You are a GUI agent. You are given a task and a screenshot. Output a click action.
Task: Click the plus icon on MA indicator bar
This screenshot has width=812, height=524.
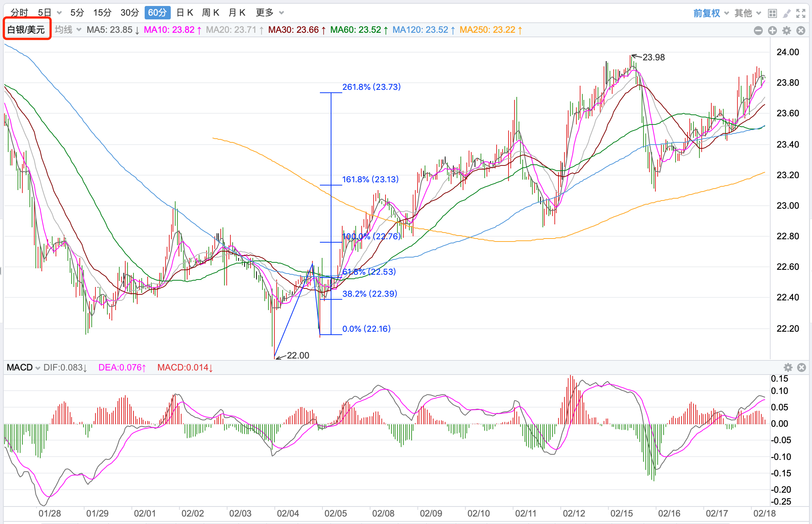(772, 31)
